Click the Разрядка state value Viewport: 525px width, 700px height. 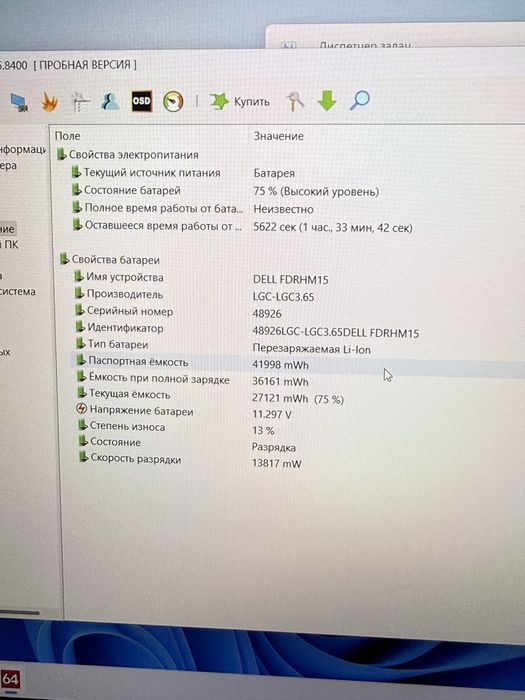(274, 447)
